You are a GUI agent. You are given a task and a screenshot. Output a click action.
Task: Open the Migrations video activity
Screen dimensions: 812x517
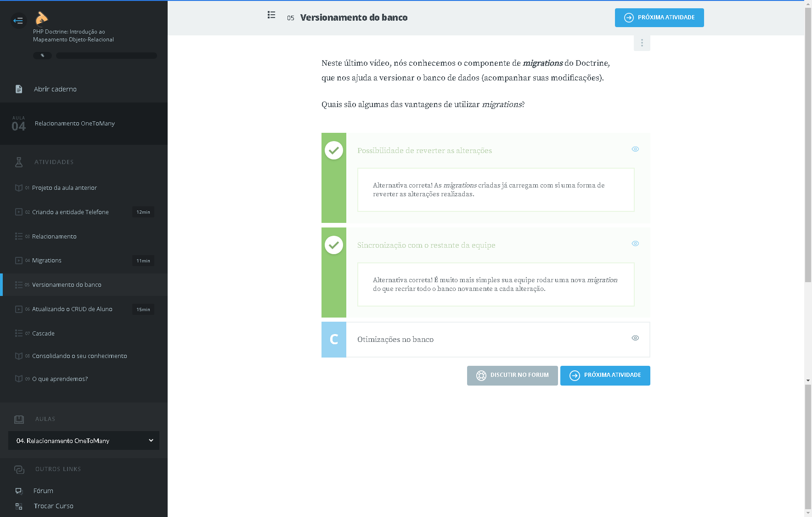47,261
